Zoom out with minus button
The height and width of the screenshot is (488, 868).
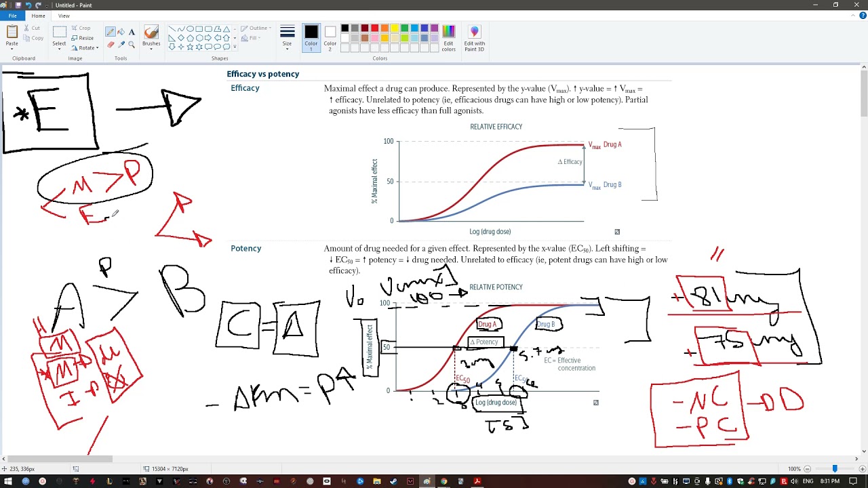(x=807, y=468)
